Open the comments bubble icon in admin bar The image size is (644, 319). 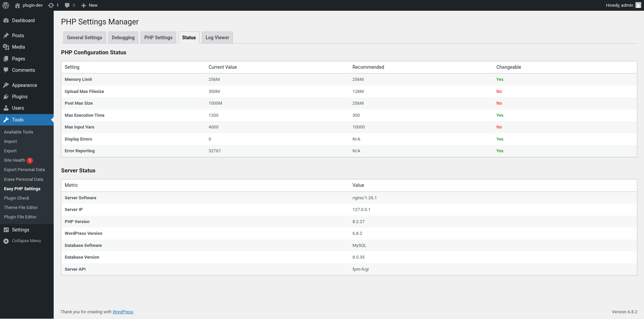[67, 5]
